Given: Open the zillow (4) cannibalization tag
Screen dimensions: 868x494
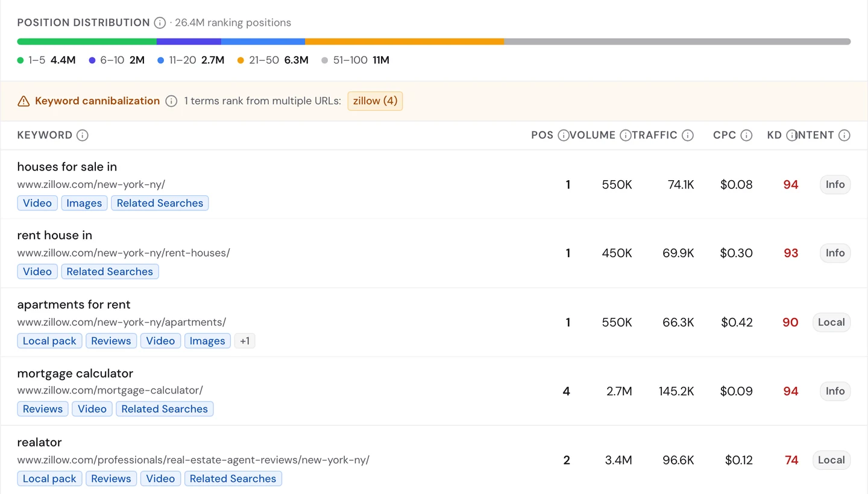Looking at the screenshot, I should (x=375, y=101).
